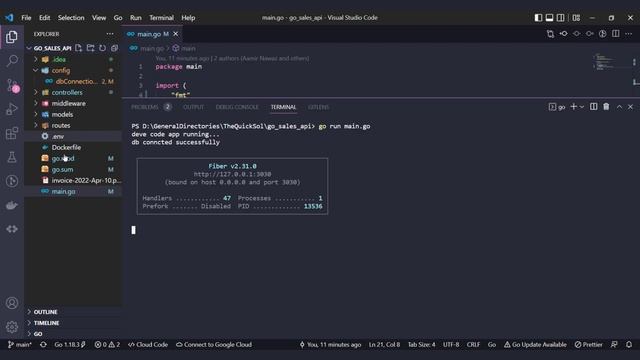
Task: Open the Source Control view
Action: (x=12, y=85)
